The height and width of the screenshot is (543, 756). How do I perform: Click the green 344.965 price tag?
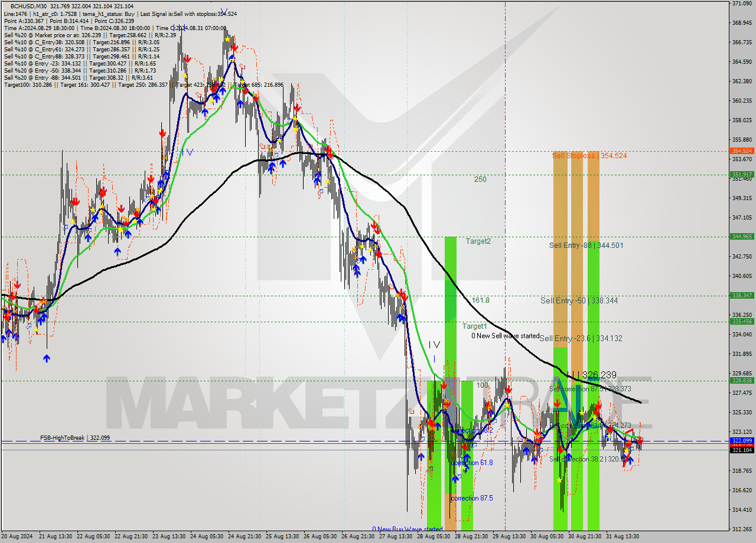click(x=742, y=237)
